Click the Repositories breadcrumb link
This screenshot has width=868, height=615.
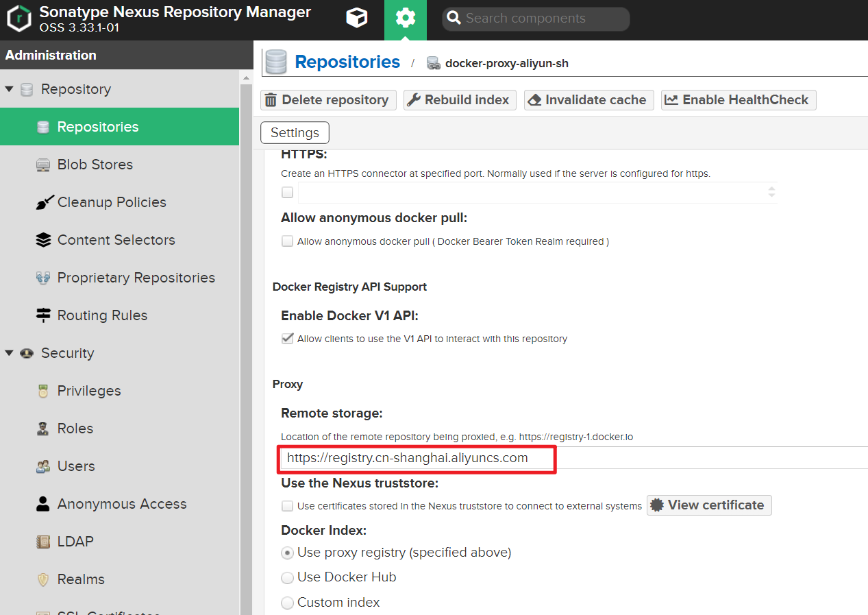click(x=347, y=62)
